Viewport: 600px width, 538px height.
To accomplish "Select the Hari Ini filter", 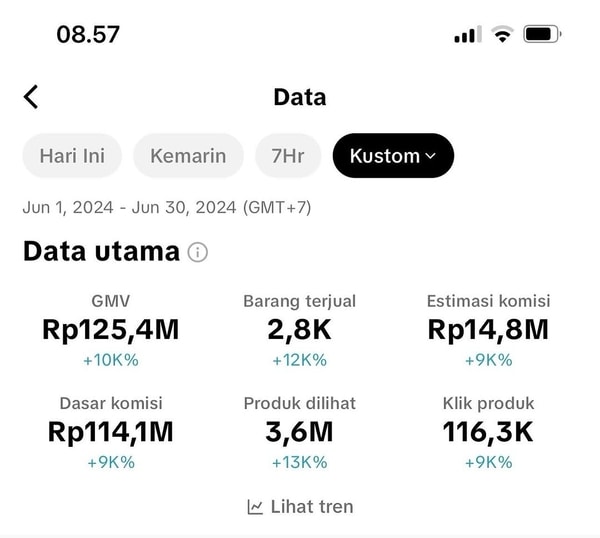I will point(72,156).
